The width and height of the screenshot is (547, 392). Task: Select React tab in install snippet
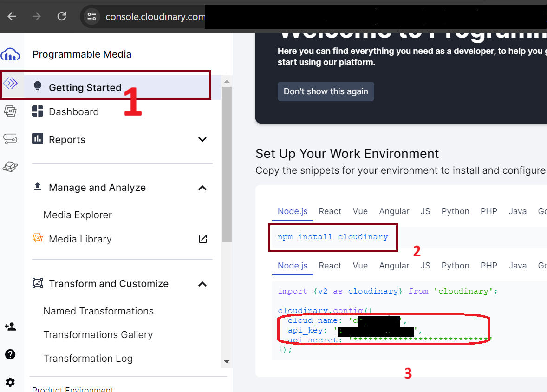pos(330,211)
